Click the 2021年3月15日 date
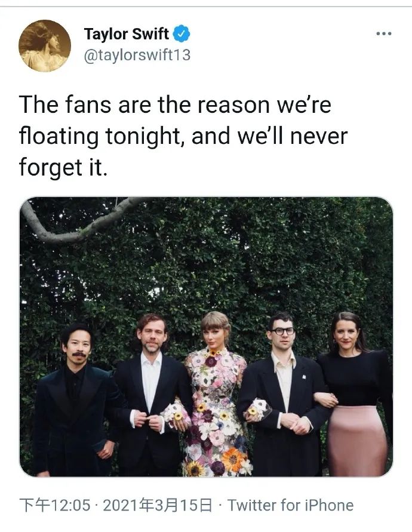The height and width of the screenshot is (532, 412). [x=158, y=505]
